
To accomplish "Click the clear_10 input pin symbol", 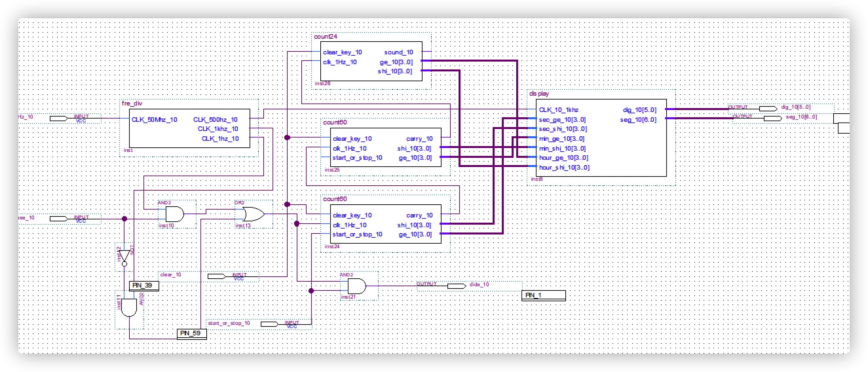I will (216, 276).
